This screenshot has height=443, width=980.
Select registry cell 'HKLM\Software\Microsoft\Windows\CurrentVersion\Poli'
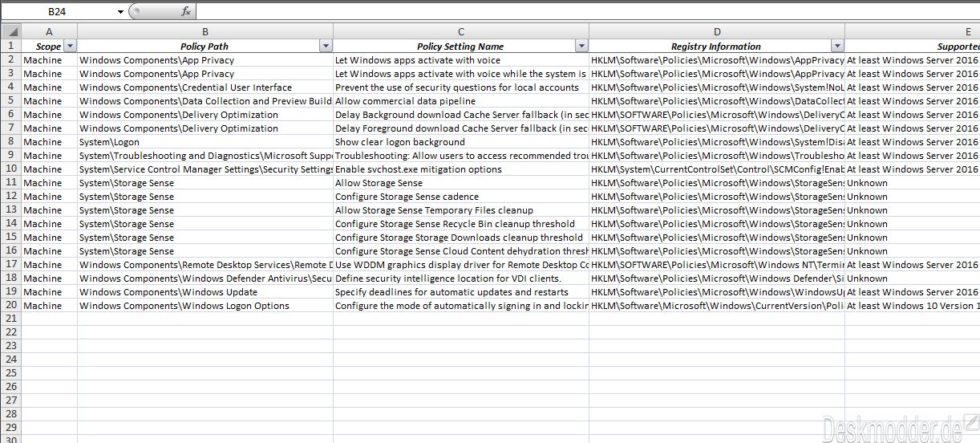click(x=717, y=306)
